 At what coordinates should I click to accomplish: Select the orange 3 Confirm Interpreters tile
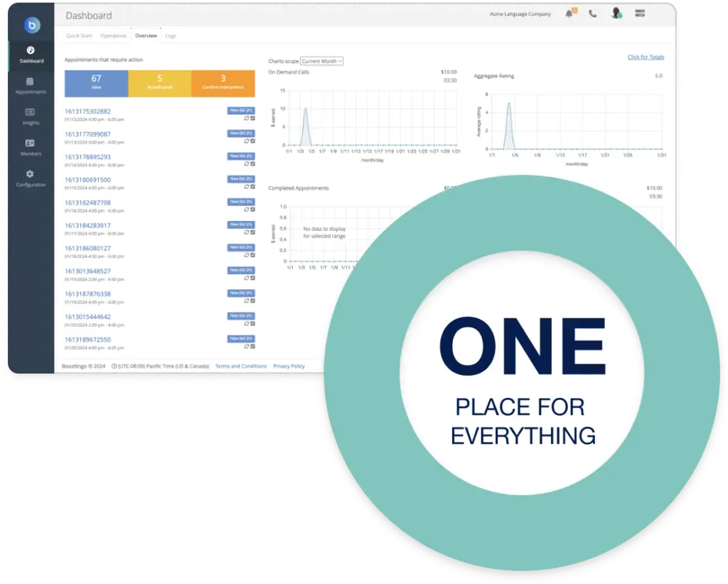coord(223,84)
